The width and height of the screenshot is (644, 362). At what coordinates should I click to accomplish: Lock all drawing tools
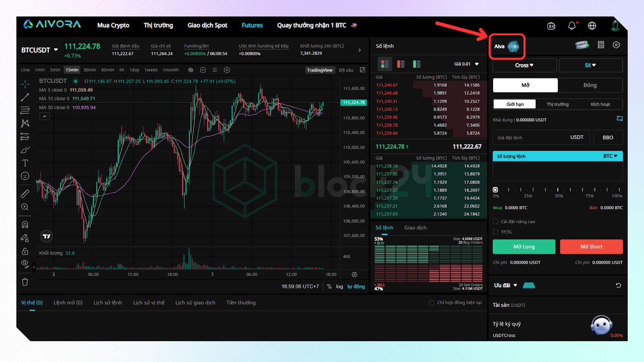point(25,251)
